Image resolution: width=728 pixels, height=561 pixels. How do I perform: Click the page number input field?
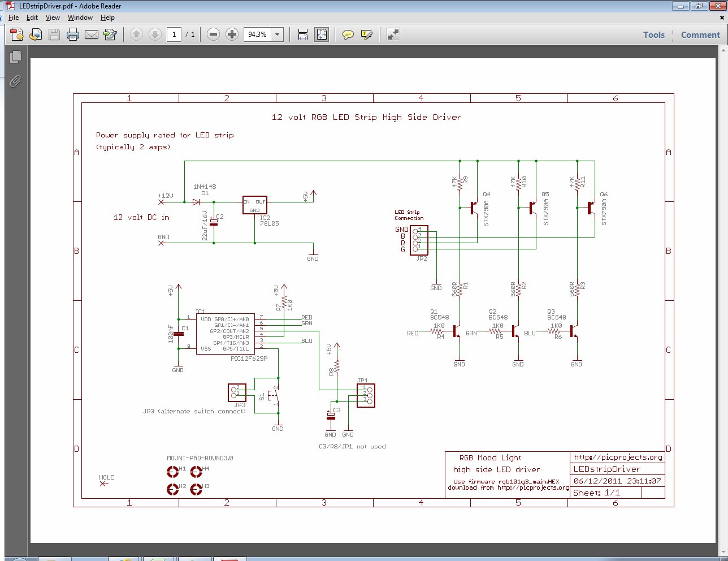pos(174,34)
